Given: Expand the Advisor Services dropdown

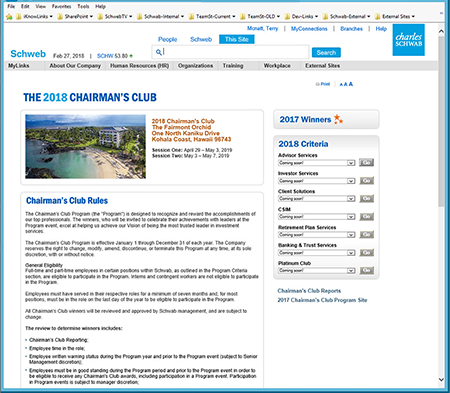Looking at the screenshot, I should (316, 163).
